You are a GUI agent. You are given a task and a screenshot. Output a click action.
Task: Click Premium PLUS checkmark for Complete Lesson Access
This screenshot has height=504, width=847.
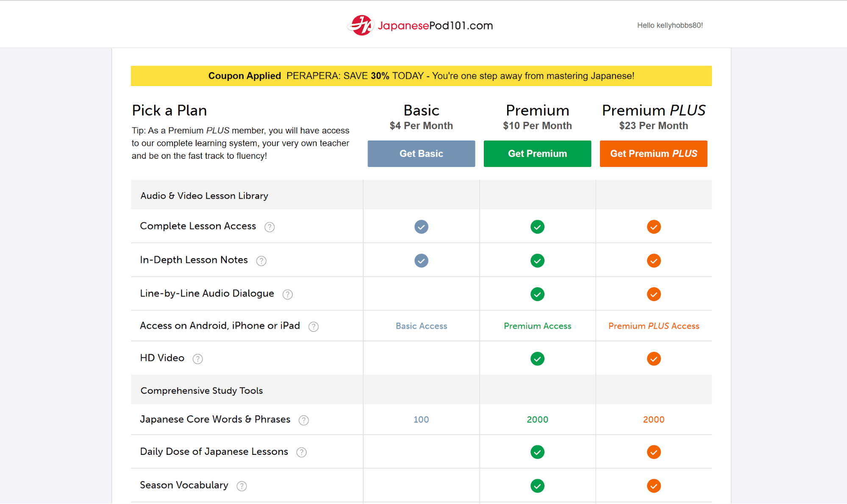click(x=654, y=227)
